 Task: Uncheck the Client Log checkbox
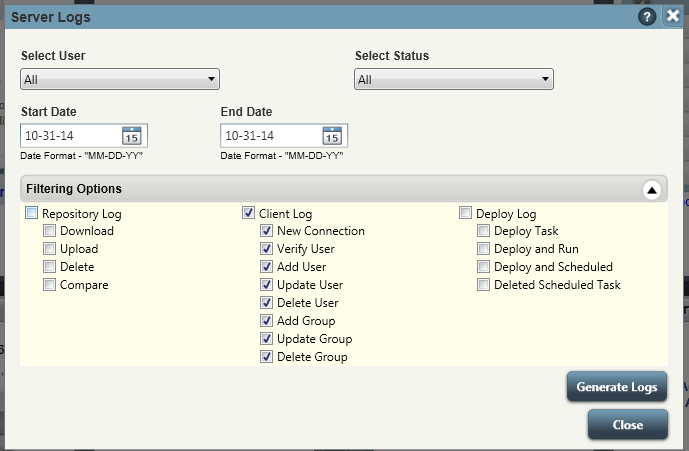tap(248, 213)
